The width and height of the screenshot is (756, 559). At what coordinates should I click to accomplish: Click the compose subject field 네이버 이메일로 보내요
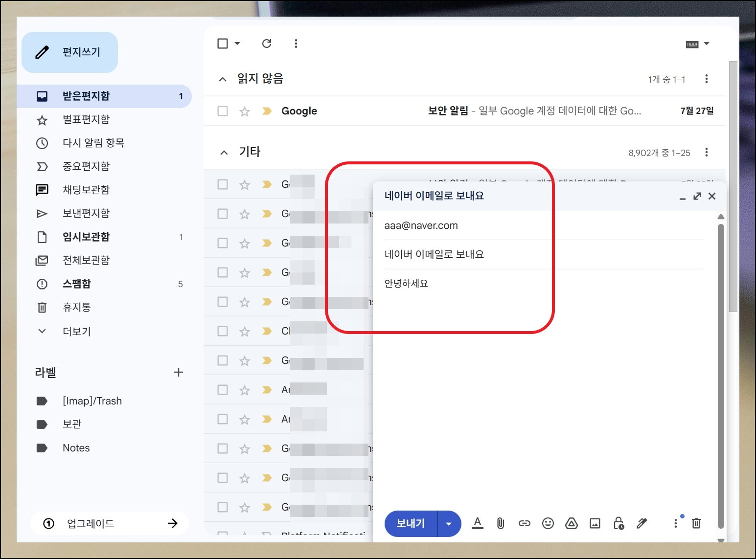point(544,254)
